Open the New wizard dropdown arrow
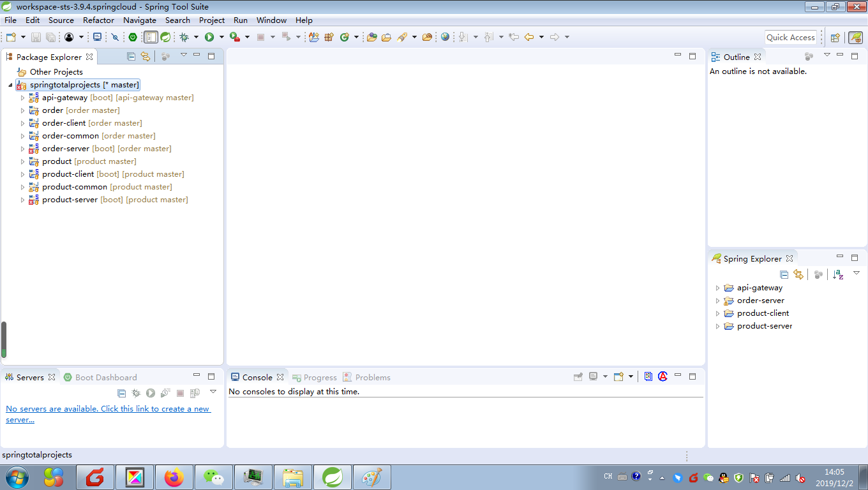 click(x=23, y=37)
